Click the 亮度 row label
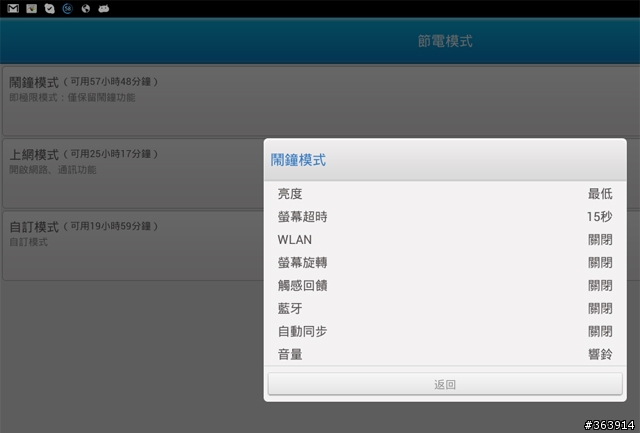 tap(290, 193)
